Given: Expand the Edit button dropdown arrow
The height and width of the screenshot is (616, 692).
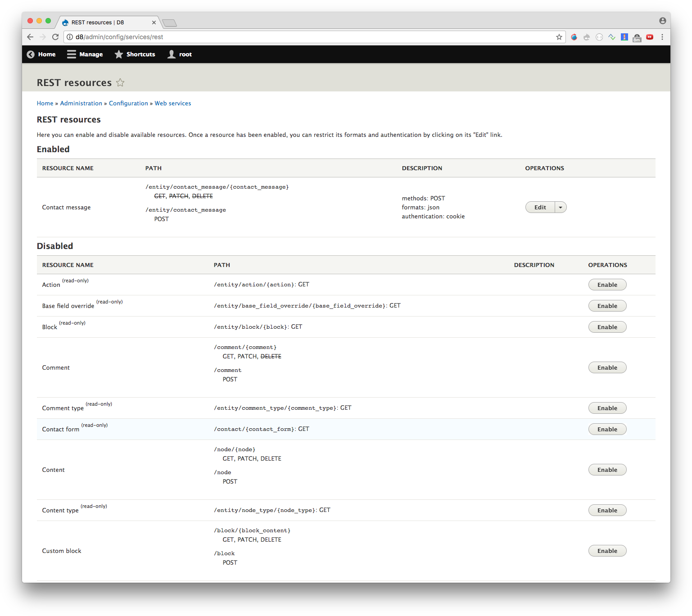Looking at the screenshot, I should coord(561,207).
